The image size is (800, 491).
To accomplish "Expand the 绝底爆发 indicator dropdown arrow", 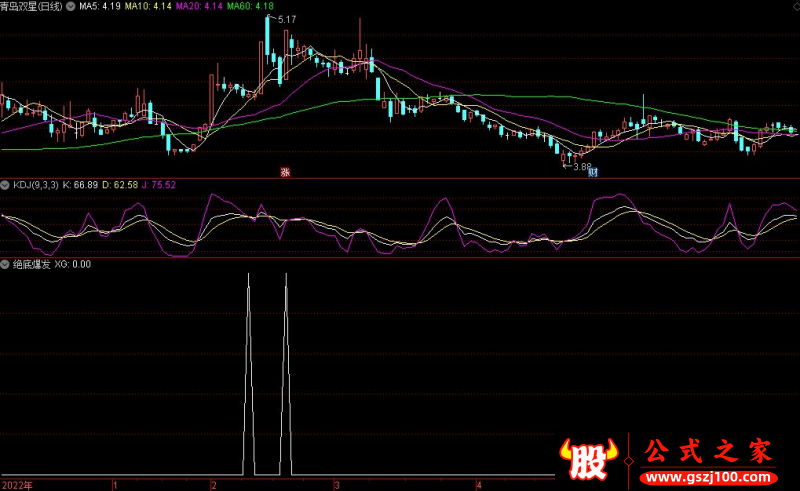I will click(5, 265).
